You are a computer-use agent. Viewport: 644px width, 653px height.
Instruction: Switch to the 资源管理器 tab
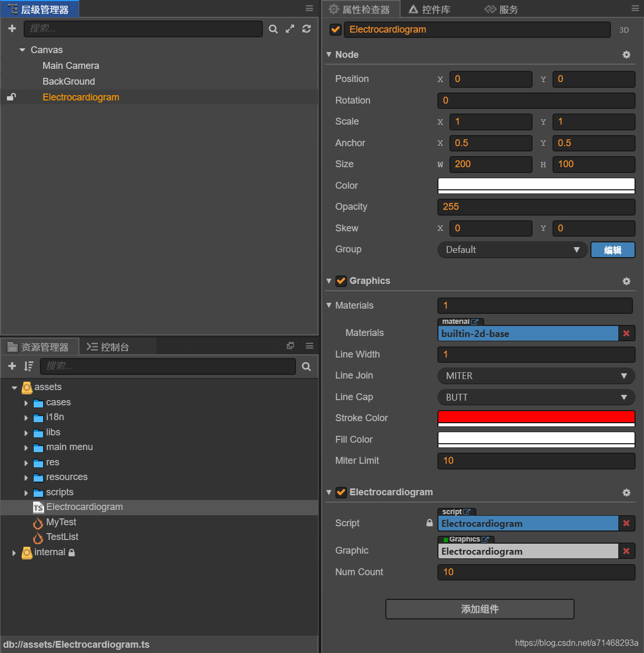pyautogui.click(x=39, y=347)
